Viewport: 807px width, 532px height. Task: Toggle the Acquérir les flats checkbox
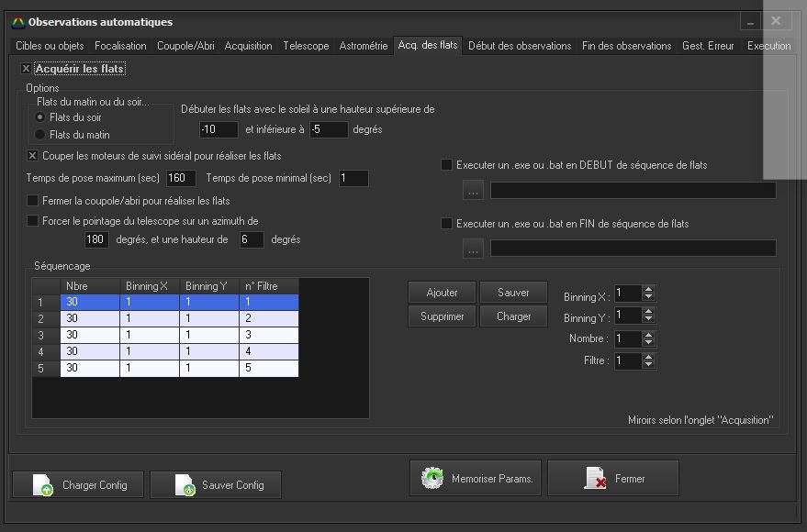point(26,69)
